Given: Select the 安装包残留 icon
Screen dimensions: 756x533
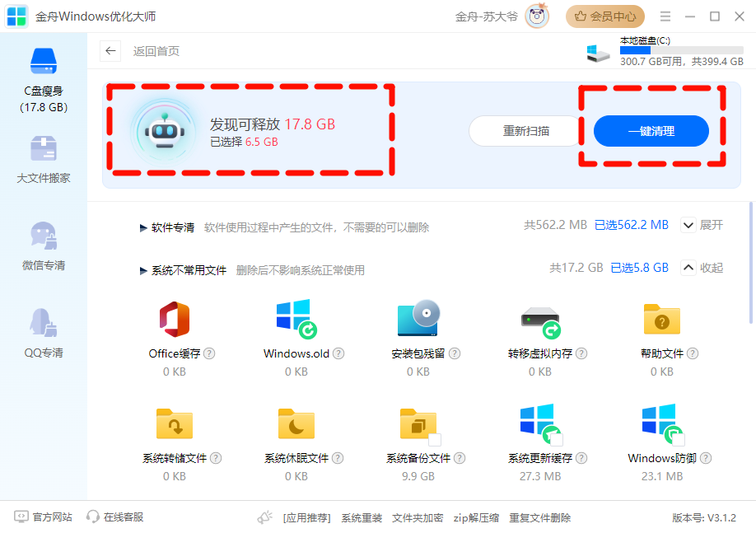Looking at the screenshot, I should (x=418, y=320).
